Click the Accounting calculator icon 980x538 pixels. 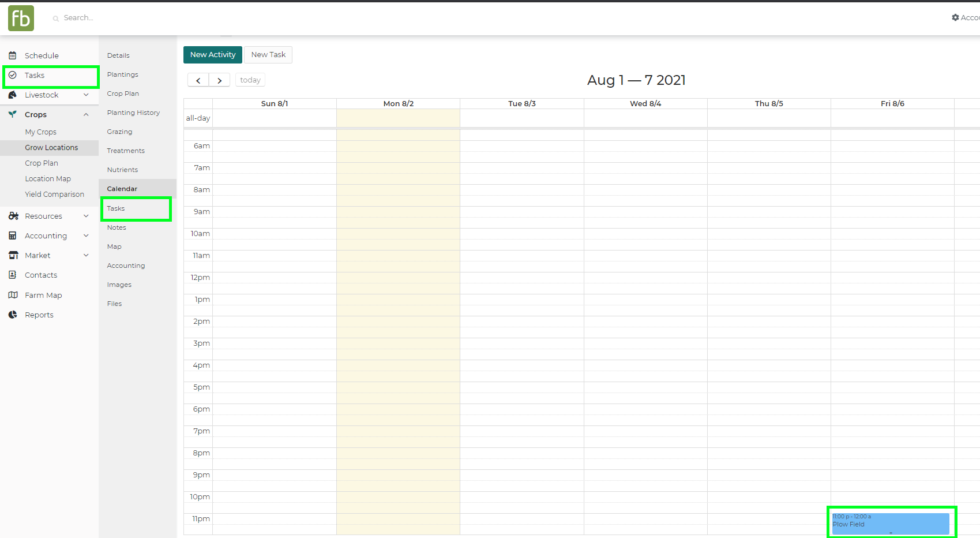(x=13, y=236)
